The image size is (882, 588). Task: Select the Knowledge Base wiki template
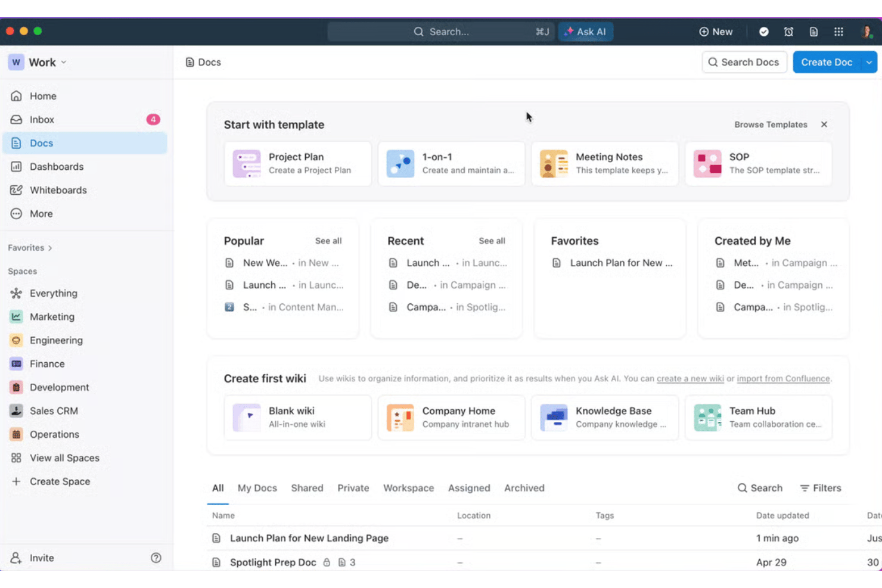605,418
